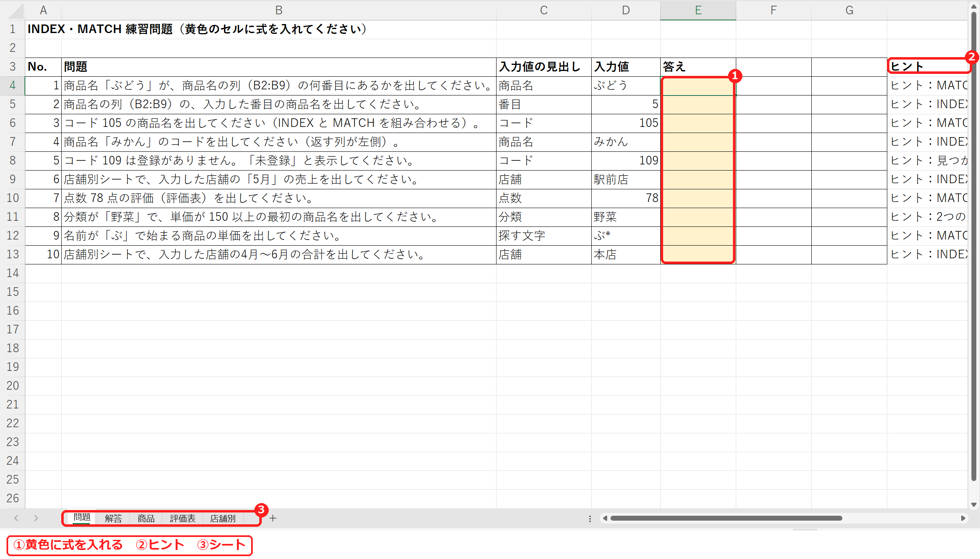Click the input value cell ぶどう
The image size is (980, 559).
point(626,86)
